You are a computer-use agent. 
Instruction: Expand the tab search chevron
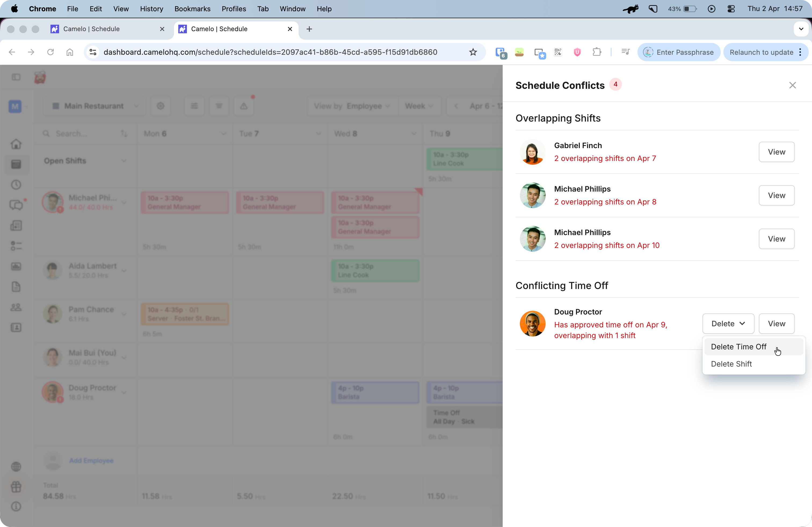click(x=801, y=29)
